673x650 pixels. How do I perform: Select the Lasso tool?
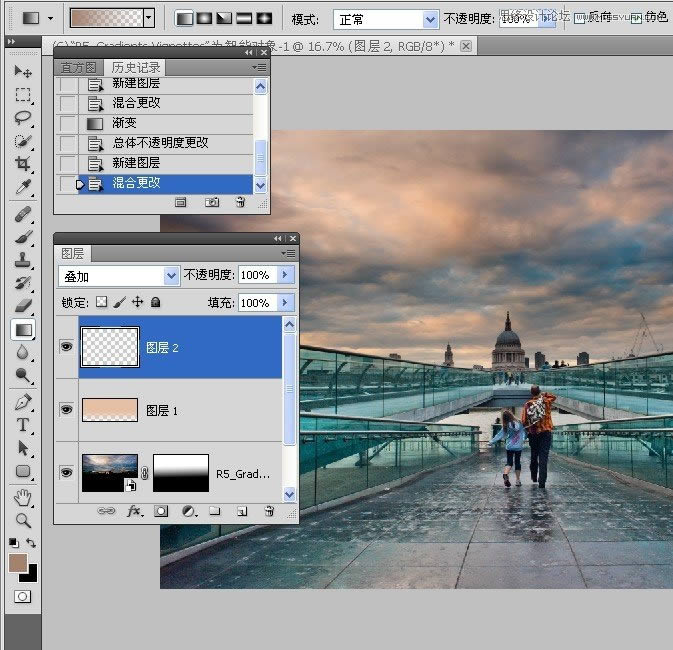[x=23, y=117]
